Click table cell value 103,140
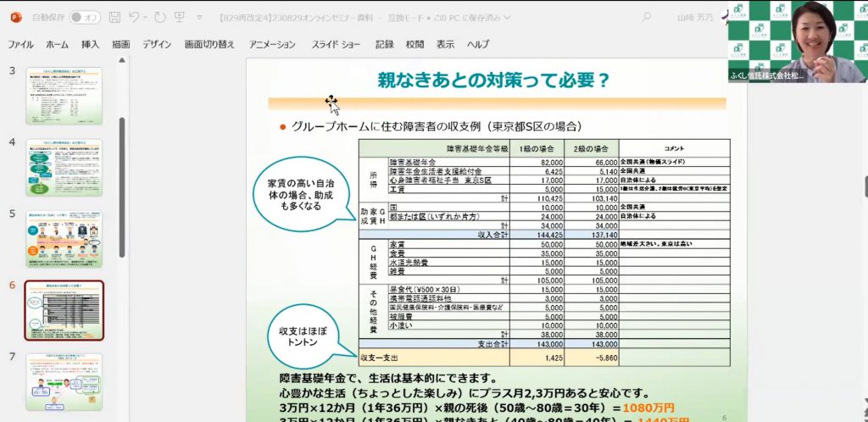This screenshot has height=422, width=868. pos(603,198)
